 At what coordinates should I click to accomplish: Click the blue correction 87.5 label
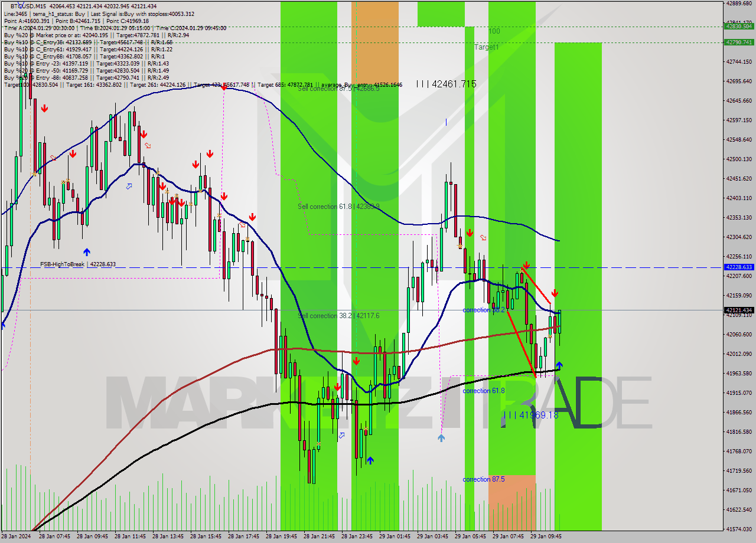pos(484,479)
